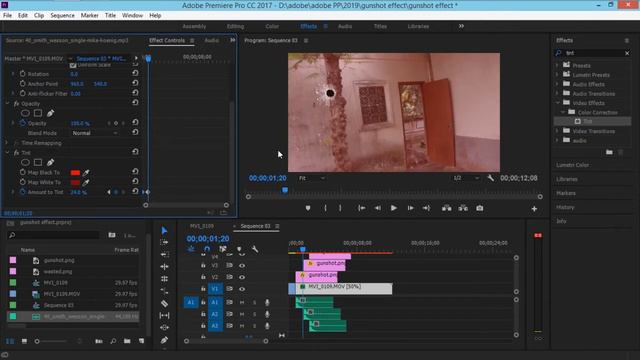The width and height of the screenshot is (640, 360).
Task: Go to In point in Program monitor
Action: (x=362, y=208)
